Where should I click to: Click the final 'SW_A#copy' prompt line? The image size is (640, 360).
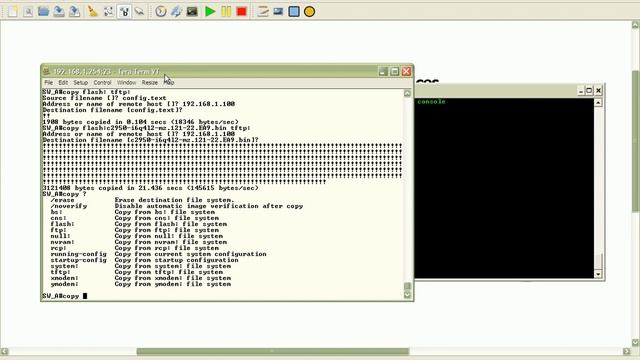tap(65, 296)
